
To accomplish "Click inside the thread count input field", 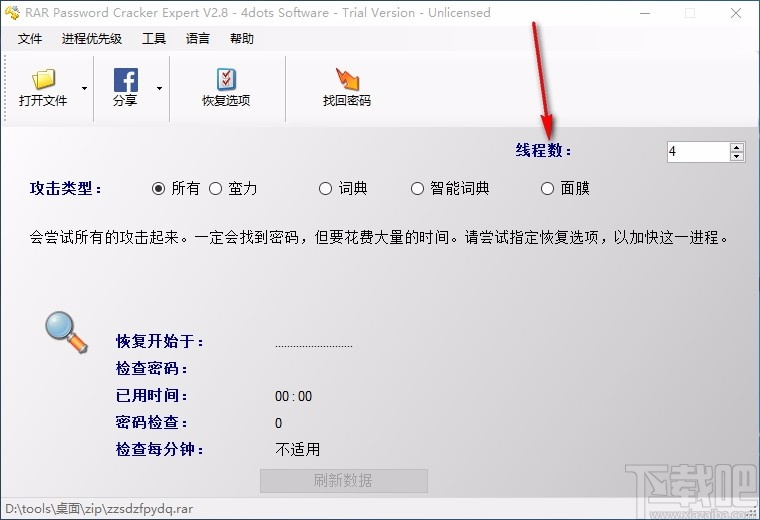I will (698, 152).
